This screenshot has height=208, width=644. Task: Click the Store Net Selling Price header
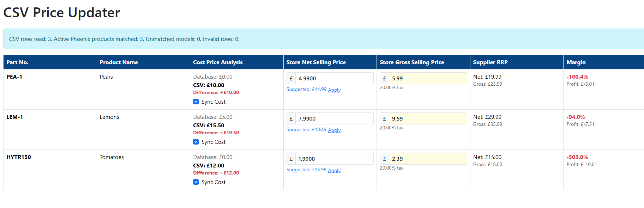click(330, 62)
